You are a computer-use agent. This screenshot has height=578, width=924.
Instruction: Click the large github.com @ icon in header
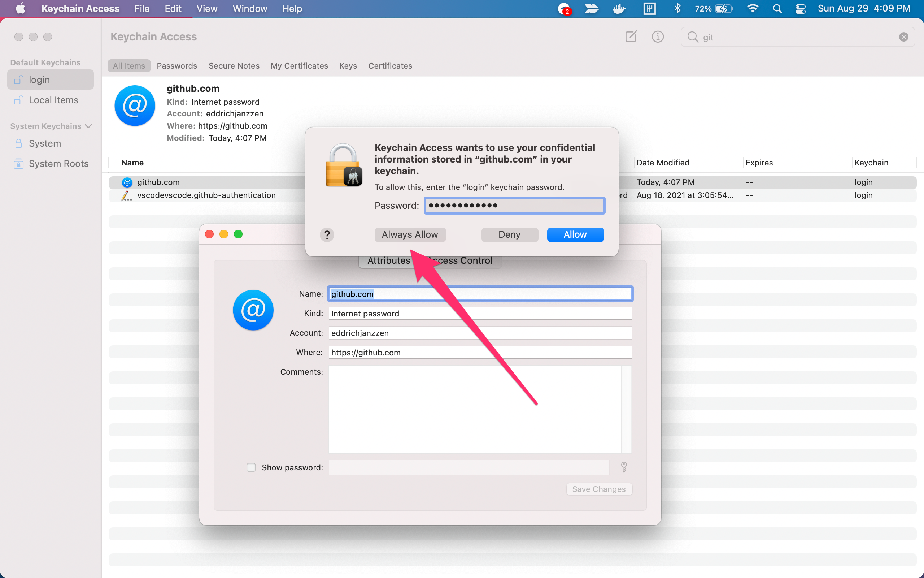point(135,106)
